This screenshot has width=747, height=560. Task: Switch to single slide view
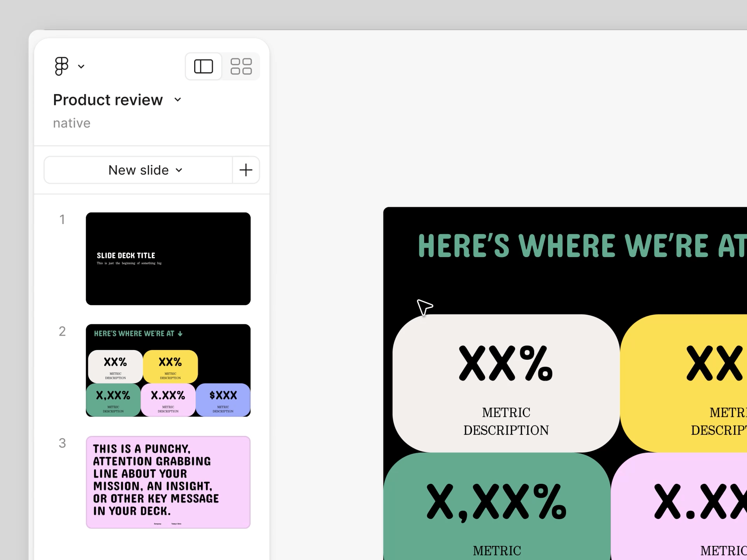[203, 66]
